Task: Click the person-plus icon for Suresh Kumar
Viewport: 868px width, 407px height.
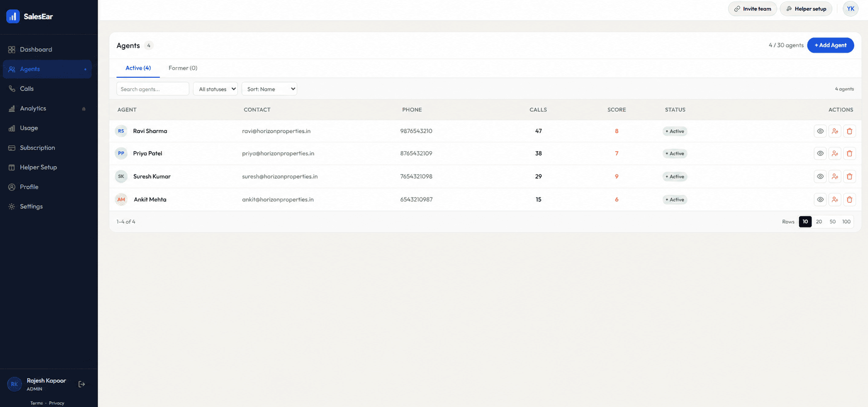Action: point(835,177)
